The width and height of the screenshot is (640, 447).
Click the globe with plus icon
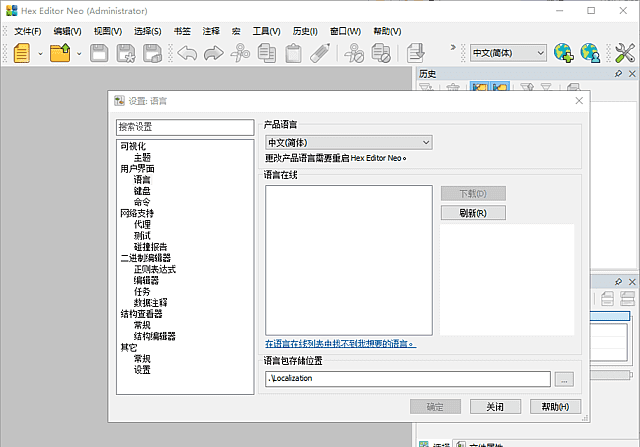[x=564, y=53]
